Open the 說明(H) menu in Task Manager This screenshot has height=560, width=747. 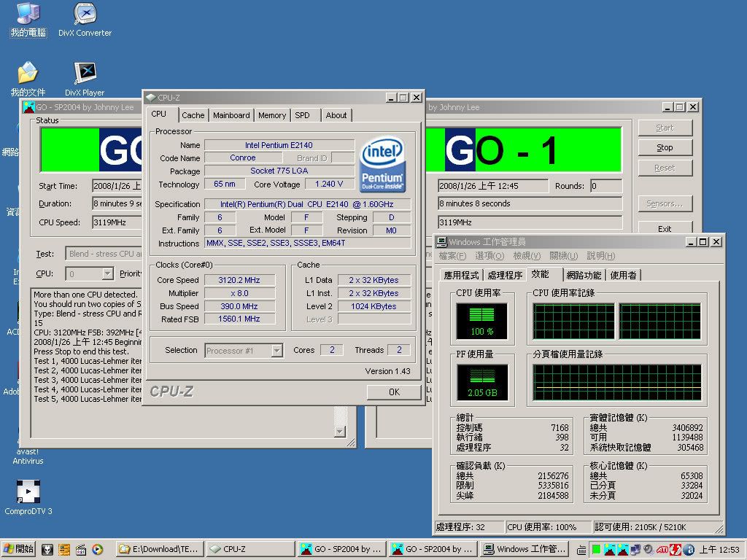(601, 256)
